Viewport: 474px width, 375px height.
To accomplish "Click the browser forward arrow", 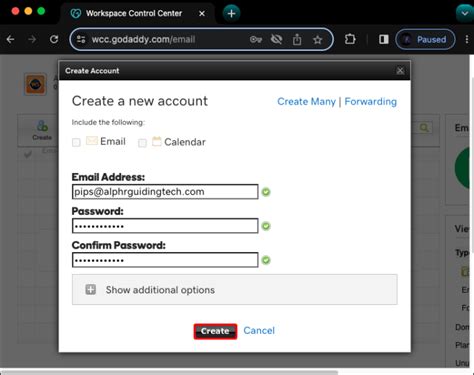I will pos(32,40).
